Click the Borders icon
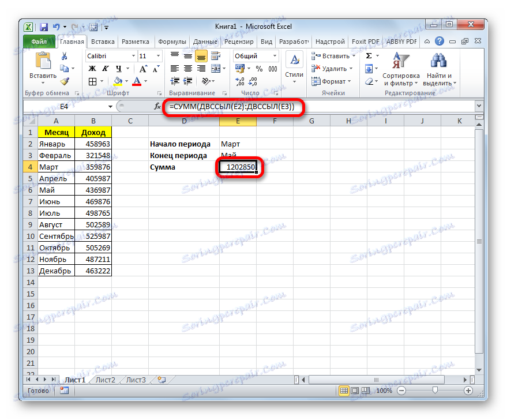507x420 pixels. coord(92,81)
